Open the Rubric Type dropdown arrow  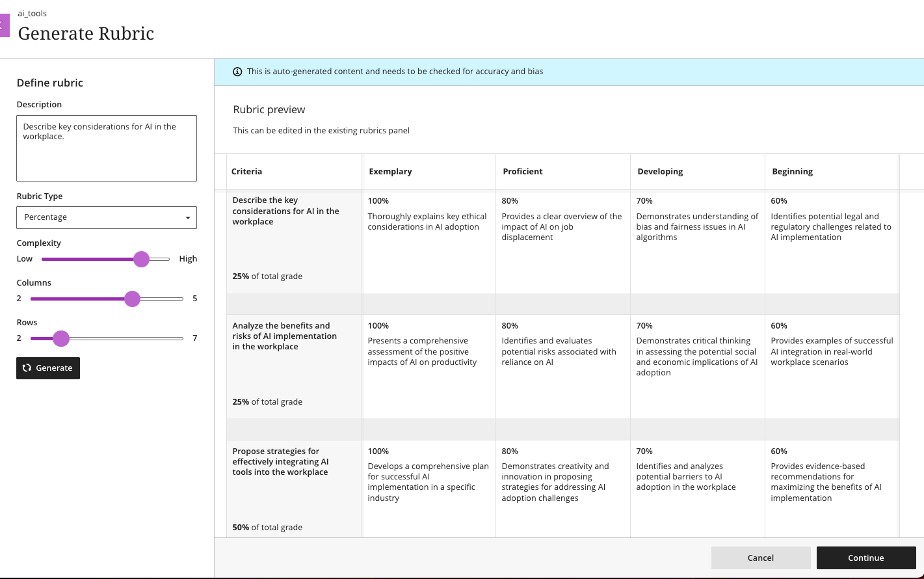click(188, 218)
